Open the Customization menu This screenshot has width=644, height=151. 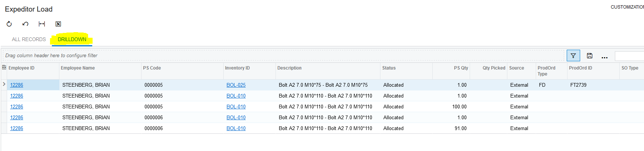pos(627,7)
